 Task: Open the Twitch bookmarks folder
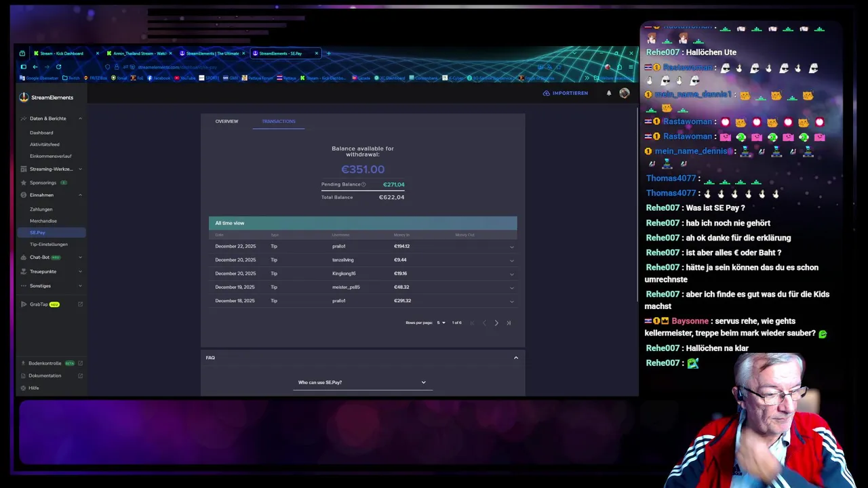tap(71, 78)
